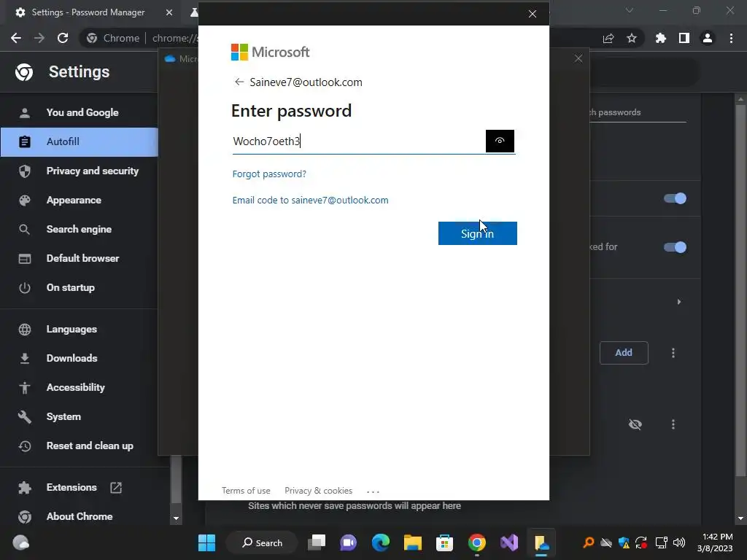Open Privacy & cookies link
Image resolution: width=747 pixels, height=560 pixels.
tap(318, 491)
